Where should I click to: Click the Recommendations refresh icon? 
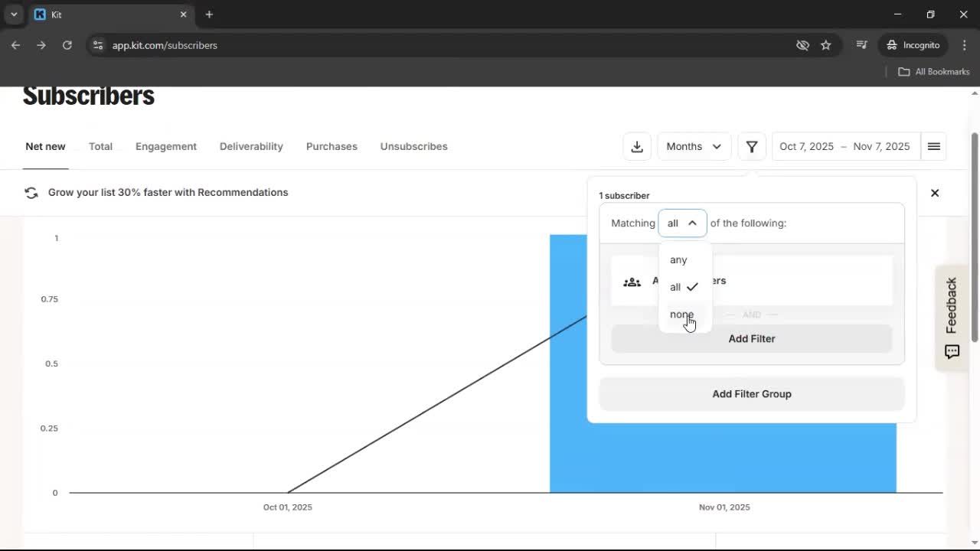click(31, 192)
